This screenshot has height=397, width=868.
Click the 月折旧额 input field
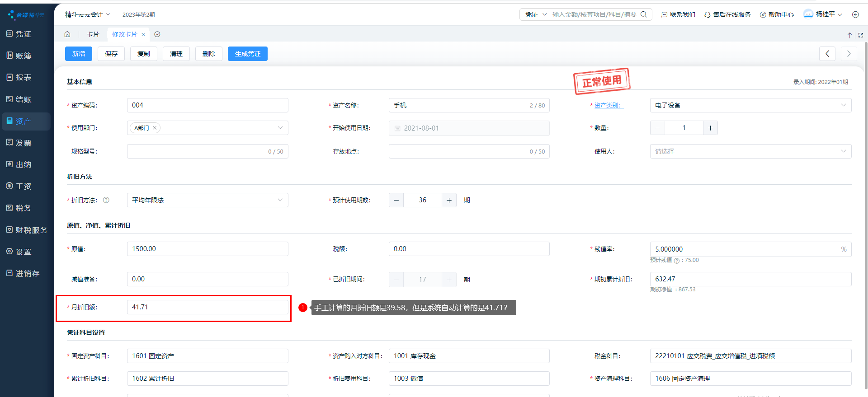[x=208, y=307]
